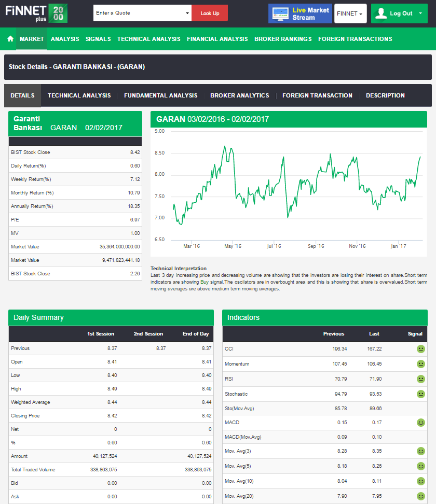Viewport: 436px width, 504px height.
Task: Open the TECHNICAL ANALYSIS top menu
Action: [x=148, y=39]
